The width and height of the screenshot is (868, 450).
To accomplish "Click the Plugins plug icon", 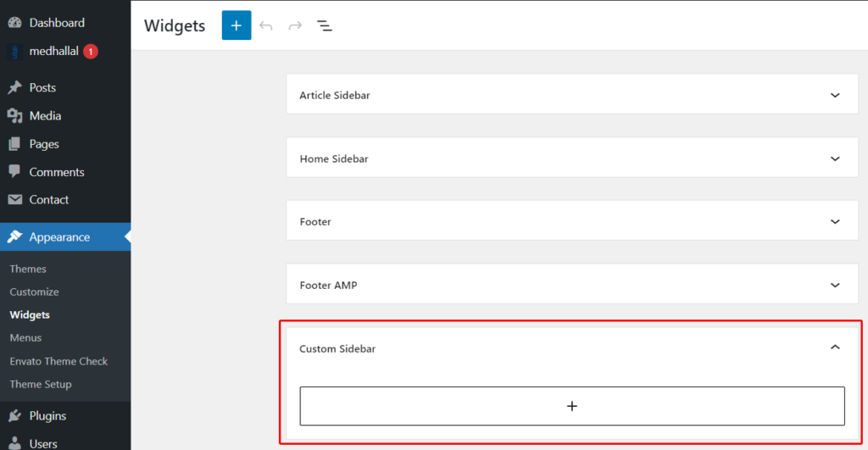I will [15, 416].
